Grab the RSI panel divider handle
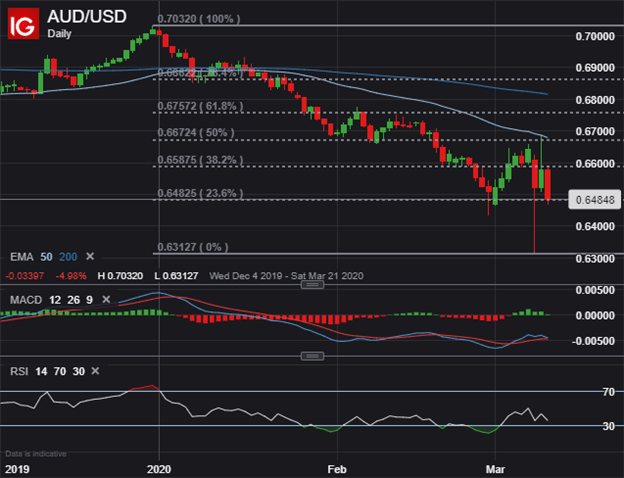 312,356
